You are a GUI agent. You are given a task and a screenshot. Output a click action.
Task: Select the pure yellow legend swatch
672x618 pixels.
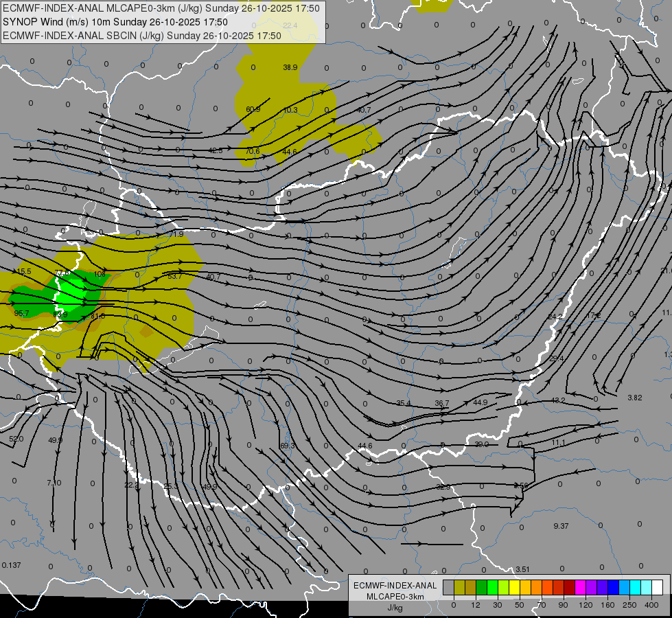tap(514, 587)
